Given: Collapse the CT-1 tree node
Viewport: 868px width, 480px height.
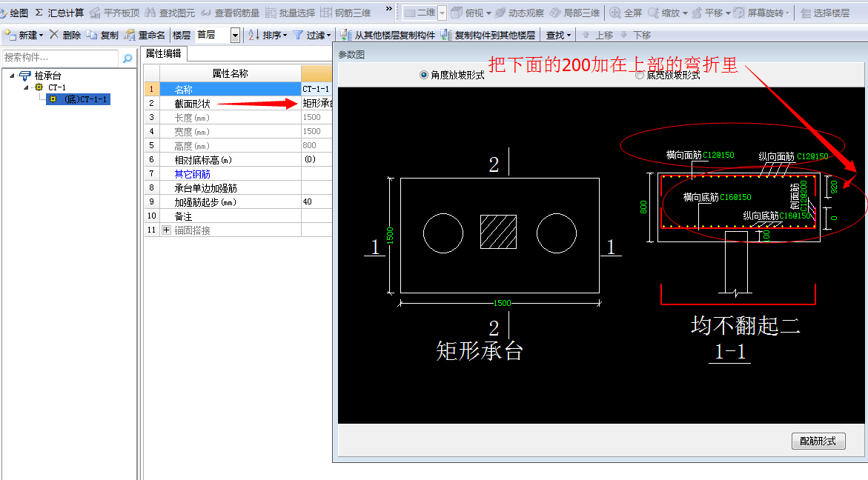Looking at the screenshot, I should (x=26, y=87).
